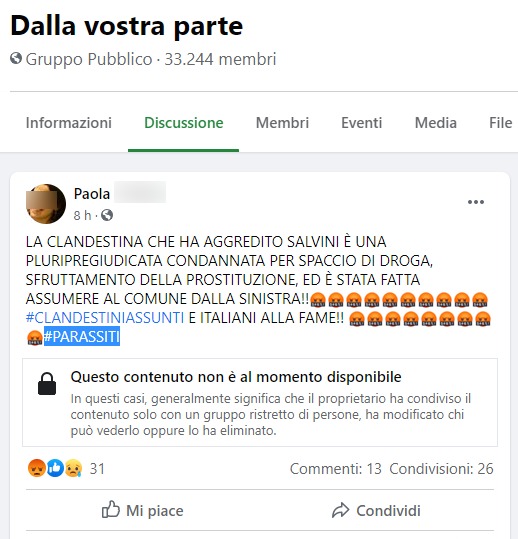Open the Media tab
This screenshot has width=518, height=539.
point(436,123)
